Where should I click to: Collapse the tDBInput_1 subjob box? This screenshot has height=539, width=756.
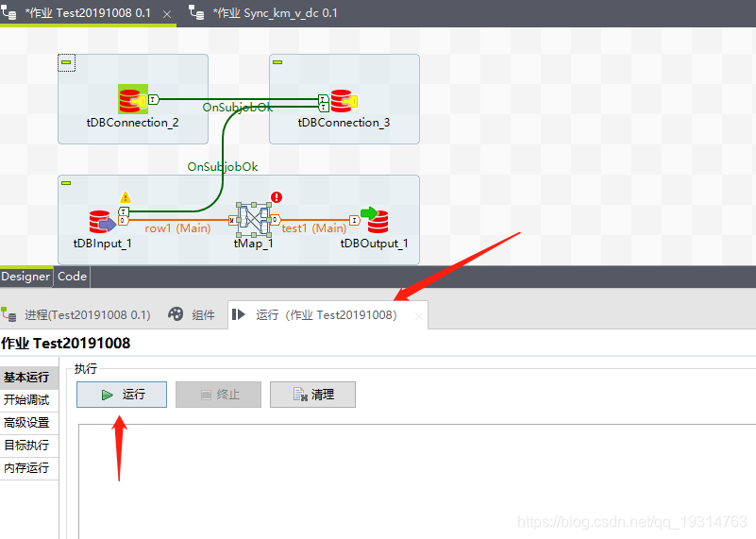[66, 183]
